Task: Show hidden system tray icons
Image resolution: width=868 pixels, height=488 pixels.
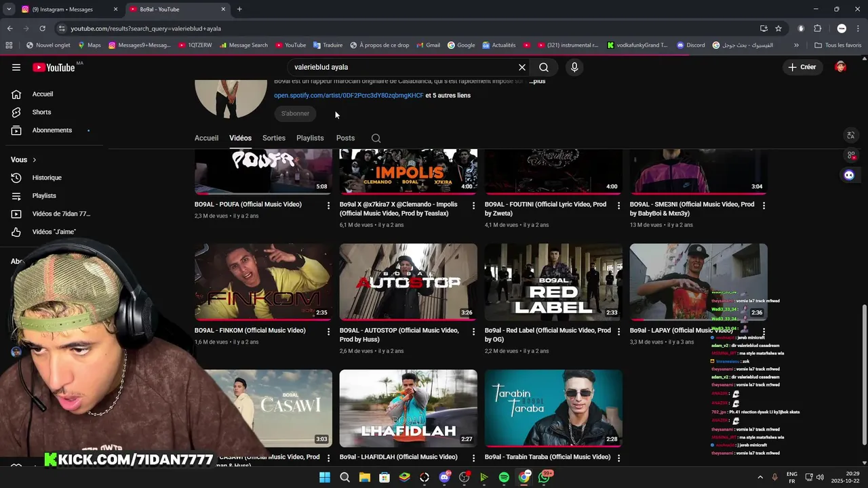Action: (759, 477)
